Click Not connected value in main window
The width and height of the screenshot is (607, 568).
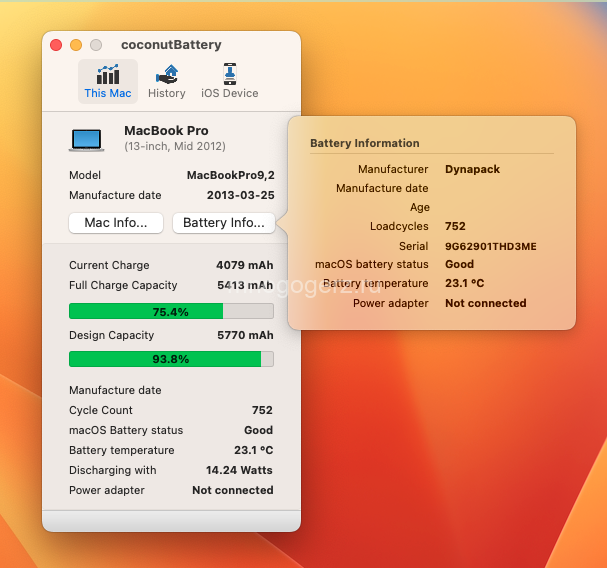(x=233, y=490)
